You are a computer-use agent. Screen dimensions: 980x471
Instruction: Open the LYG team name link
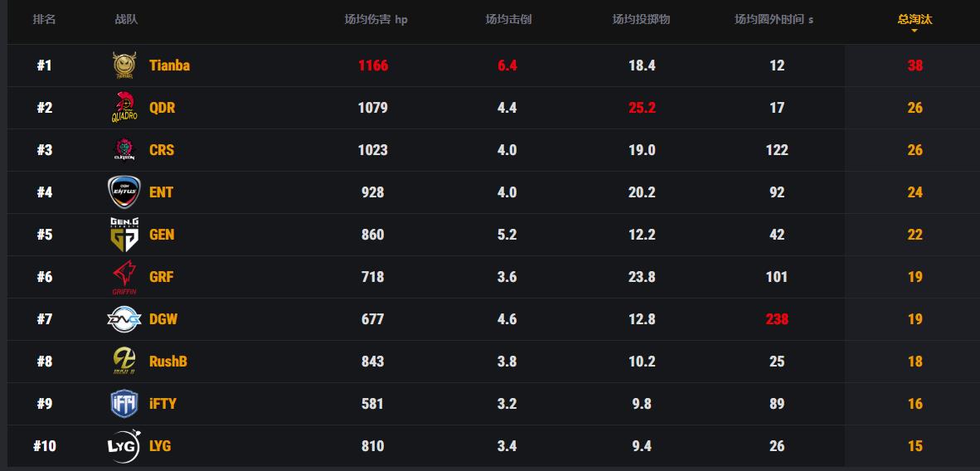click(x=160, y=446)
